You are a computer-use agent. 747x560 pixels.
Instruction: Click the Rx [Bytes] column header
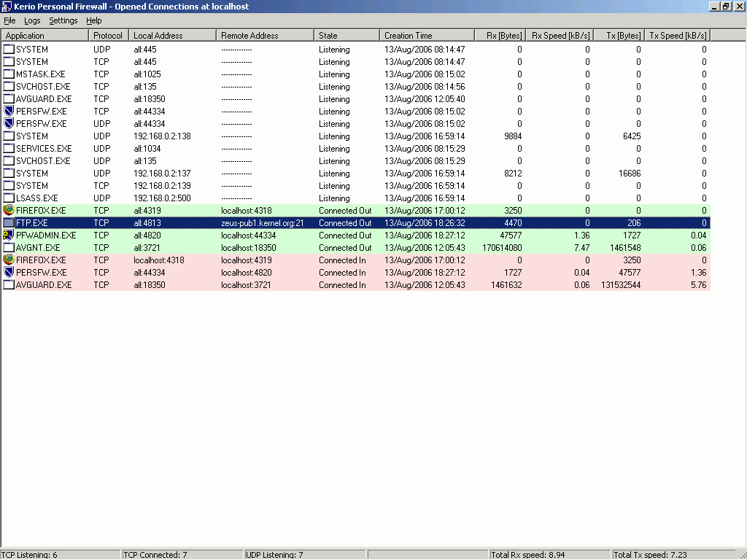coord(500,35)
